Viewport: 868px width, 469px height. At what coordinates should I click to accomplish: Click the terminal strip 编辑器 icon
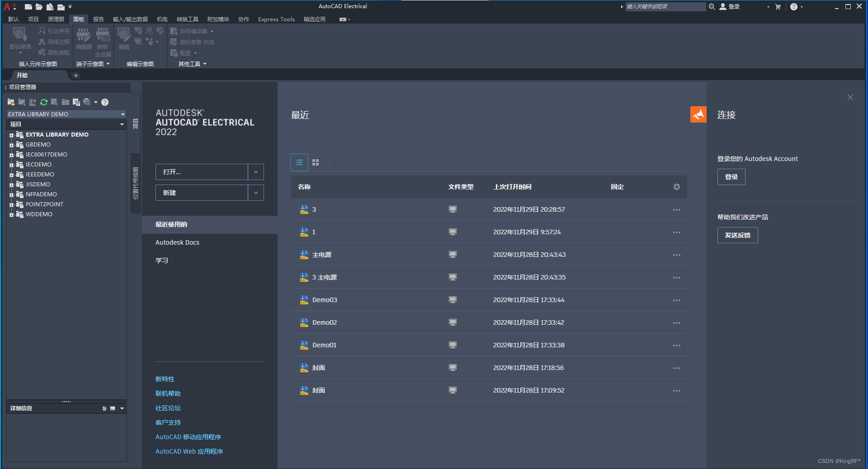84,34
